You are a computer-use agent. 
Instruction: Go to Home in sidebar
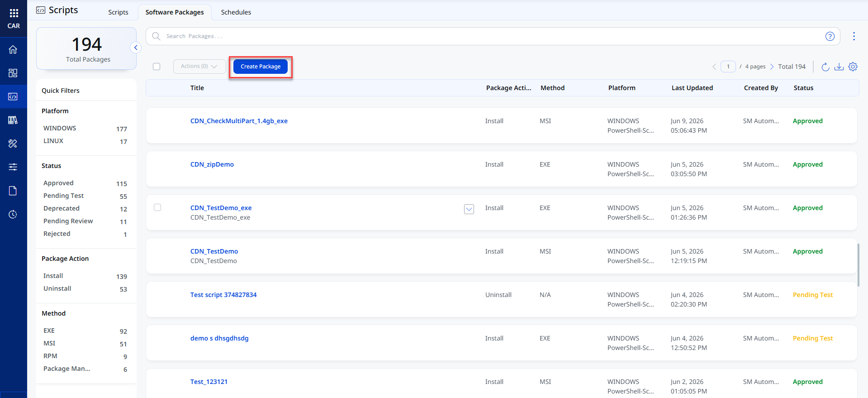[x=13, y=49]
